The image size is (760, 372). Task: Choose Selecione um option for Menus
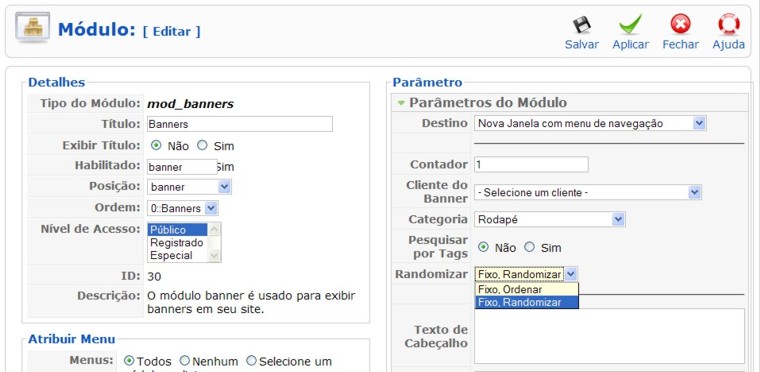(x=251, y=361)
